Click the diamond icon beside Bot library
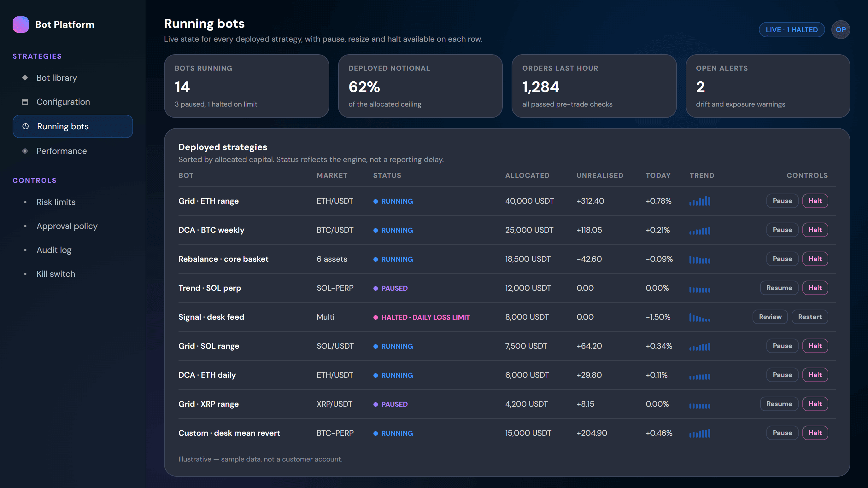The height and width of the screenshot is (488, 868). tap(25, 78)
